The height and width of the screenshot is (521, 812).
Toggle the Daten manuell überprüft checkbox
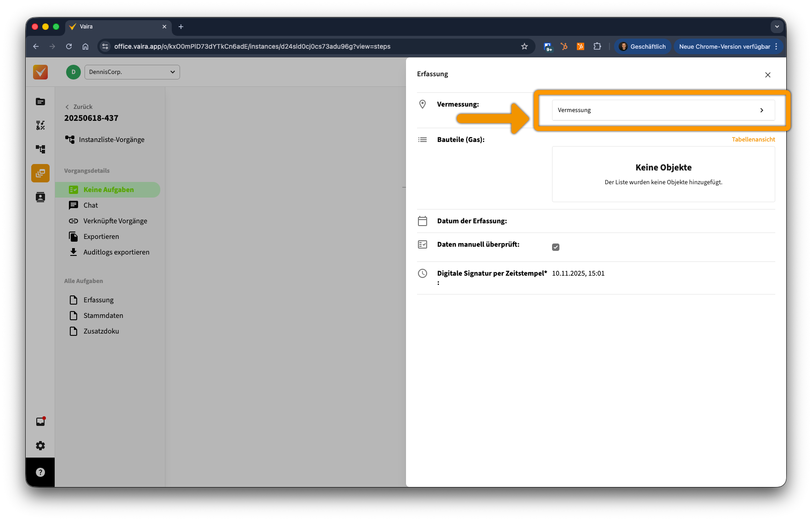pos(556,247)
